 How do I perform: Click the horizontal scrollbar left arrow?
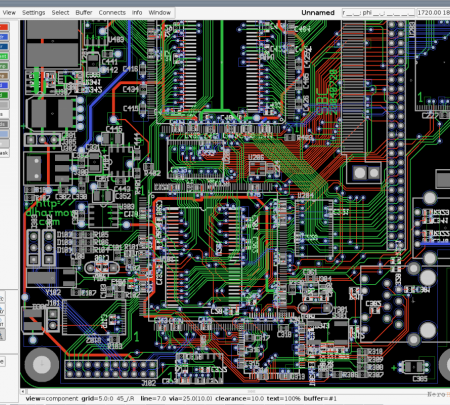coord(23,391)
